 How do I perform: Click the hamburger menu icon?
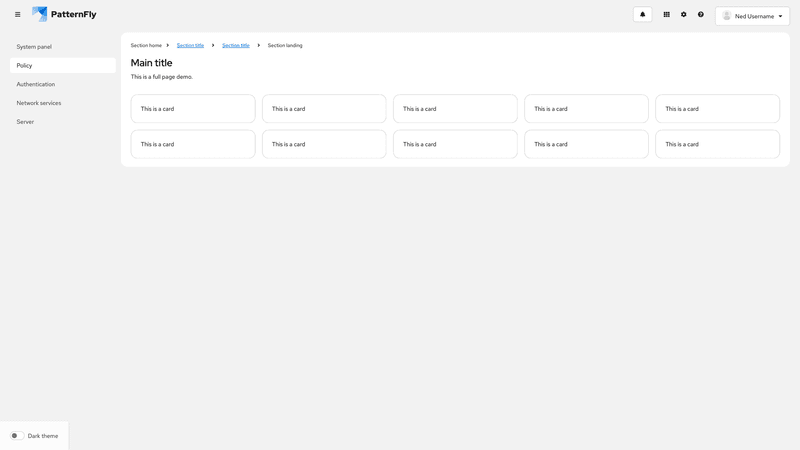(17, 15)
